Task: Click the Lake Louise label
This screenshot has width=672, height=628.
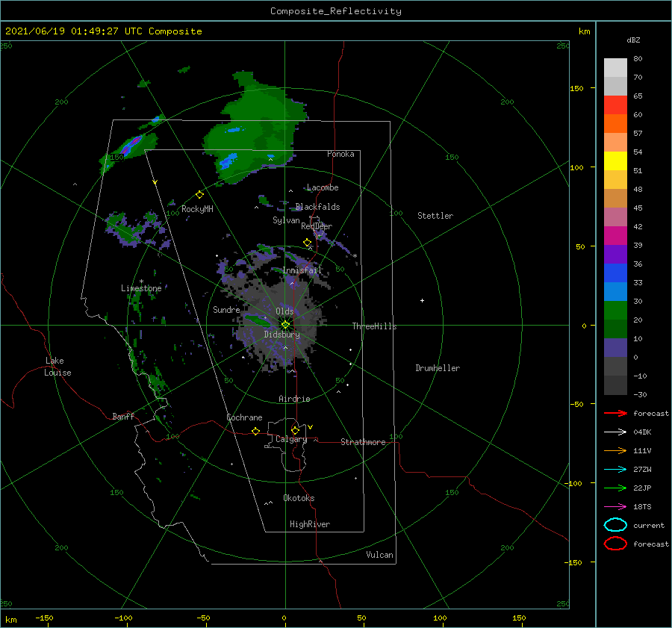Action: coord(57,367)
